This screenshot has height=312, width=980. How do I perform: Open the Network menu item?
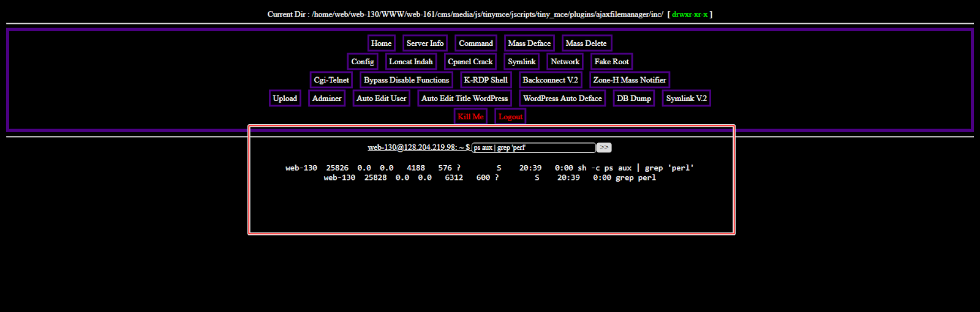click(x=565, y=62)
